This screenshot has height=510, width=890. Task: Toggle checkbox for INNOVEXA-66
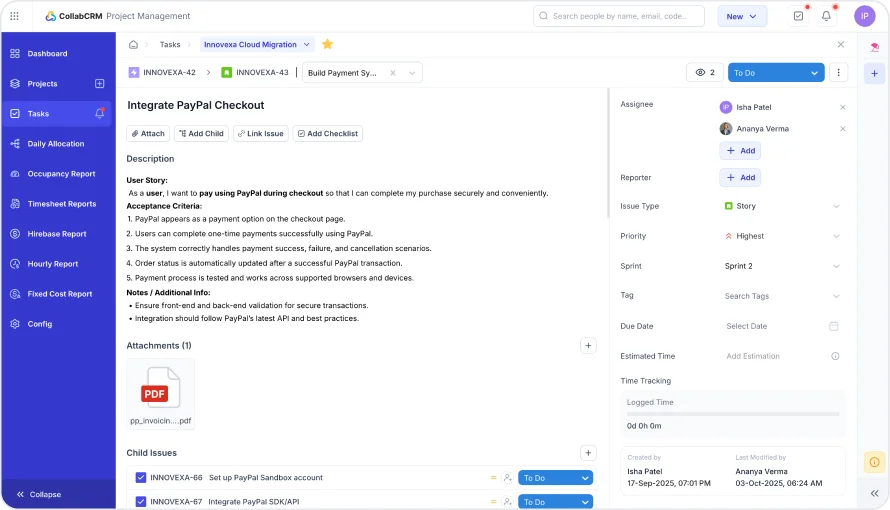tap(141, 478)
